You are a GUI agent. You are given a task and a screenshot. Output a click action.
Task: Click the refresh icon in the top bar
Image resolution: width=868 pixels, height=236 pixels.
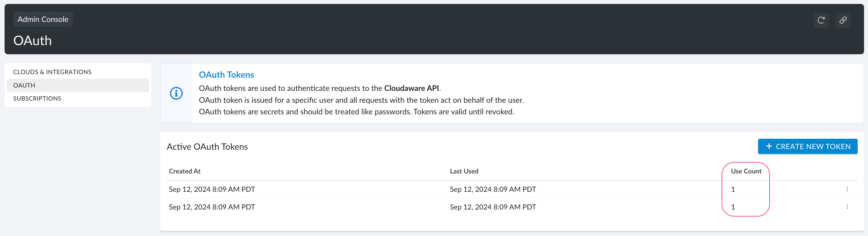821,20
